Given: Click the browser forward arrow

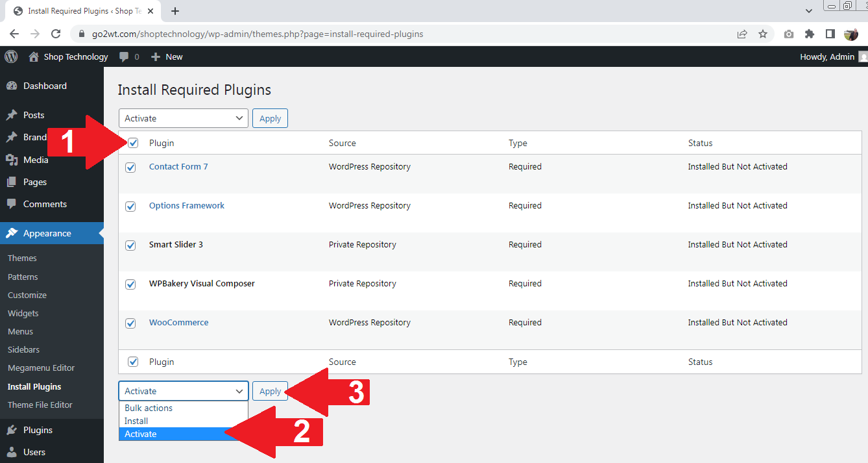Looking at the screenshot, I should (x=35, y=34).
